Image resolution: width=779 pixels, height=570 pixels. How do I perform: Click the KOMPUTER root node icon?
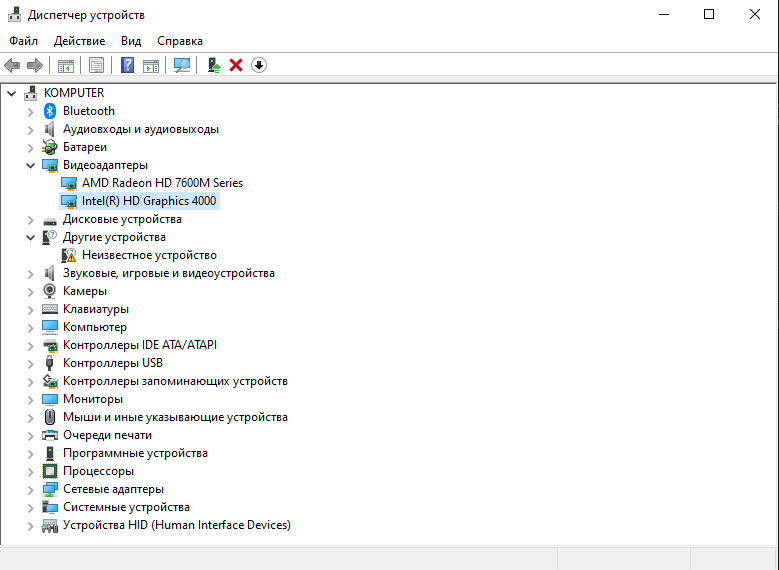(x=31, y=93)
